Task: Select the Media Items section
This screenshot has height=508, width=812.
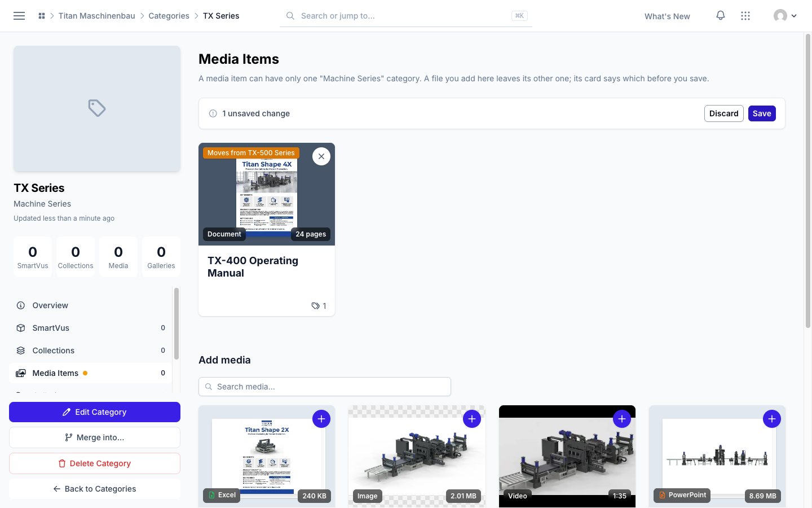Action: [91, 373]
